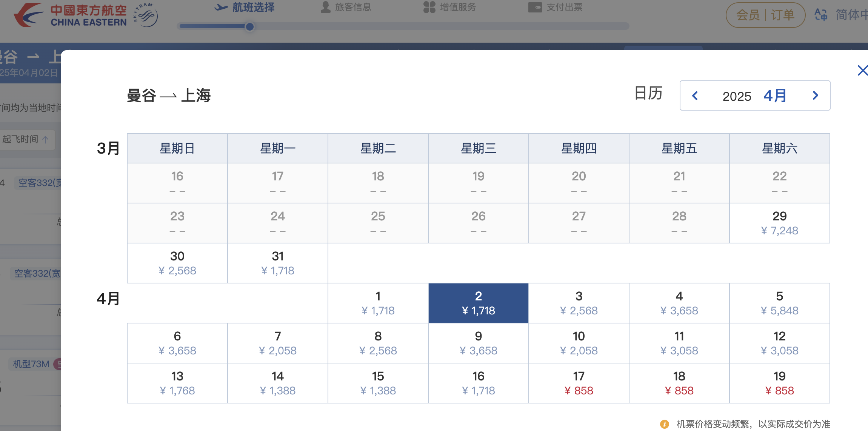Go to previous month in calendar
868x431 pixels.
point(695,95)
